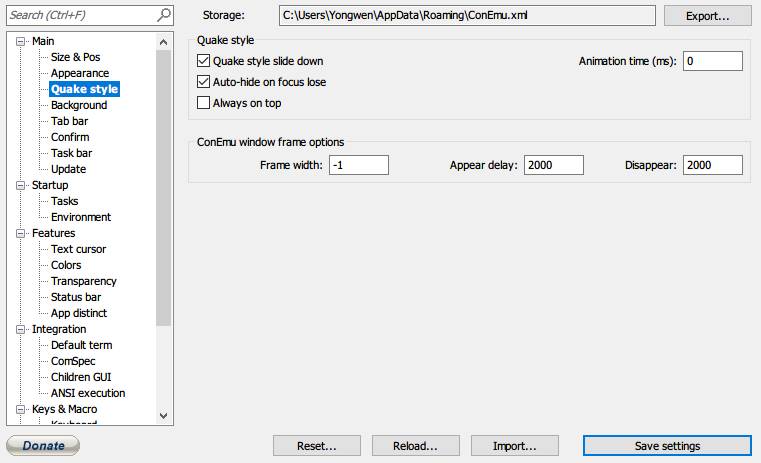Focus the Frame width text box
The height and width of the screenshot is (463, 761).
coord(357,165)
